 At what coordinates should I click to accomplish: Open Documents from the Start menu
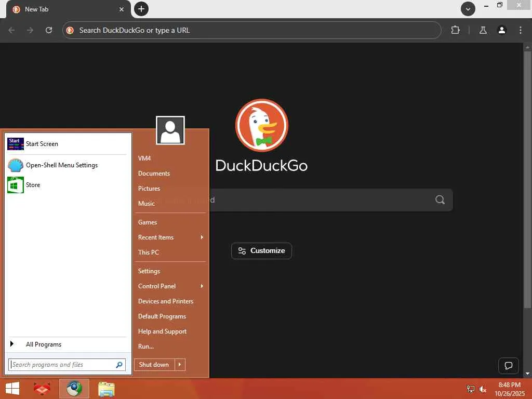tap(154, 174)
